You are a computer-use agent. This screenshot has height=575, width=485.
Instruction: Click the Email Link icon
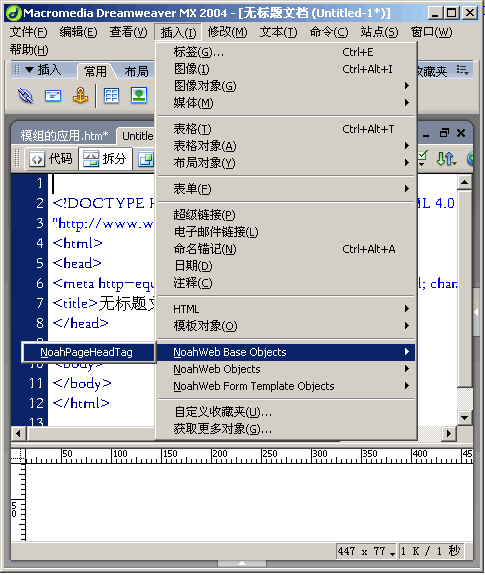(x=53, y=96)
